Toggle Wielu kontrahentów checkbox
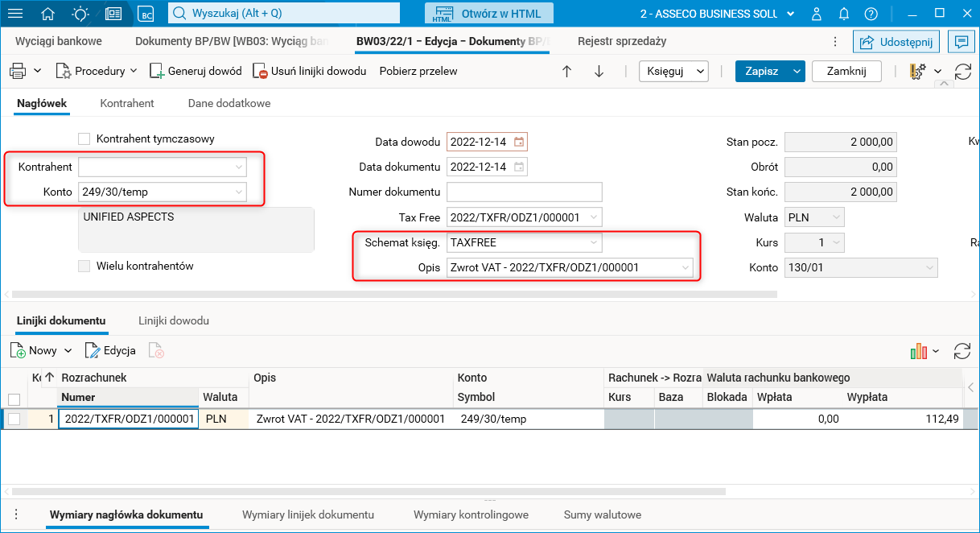Screen dimensions: 980x533 [84, 266]
